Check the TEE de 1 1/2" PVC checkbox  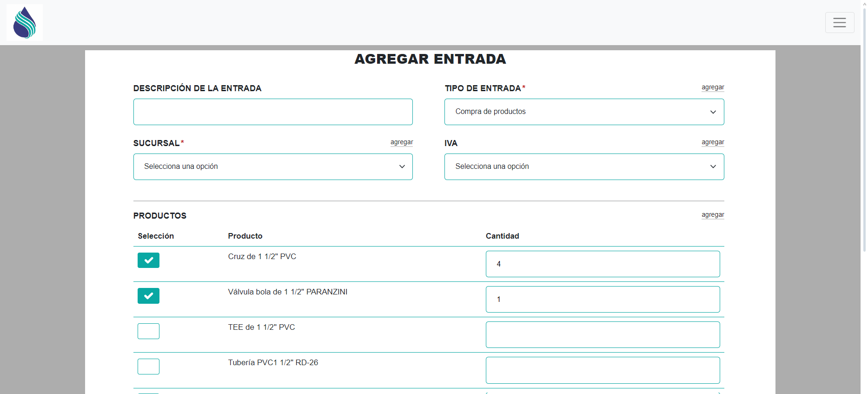coord(148,331)
